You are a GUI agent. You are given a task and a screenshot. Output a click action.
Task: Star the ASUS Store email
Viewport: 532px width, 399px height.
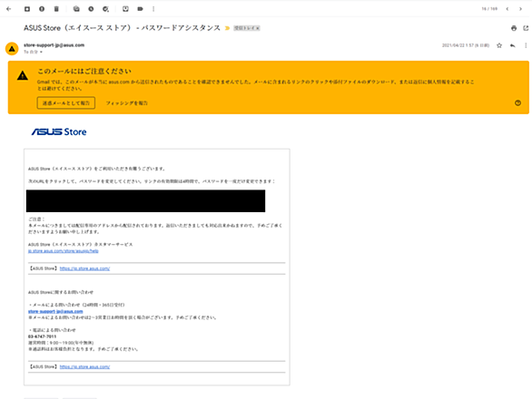499,45
